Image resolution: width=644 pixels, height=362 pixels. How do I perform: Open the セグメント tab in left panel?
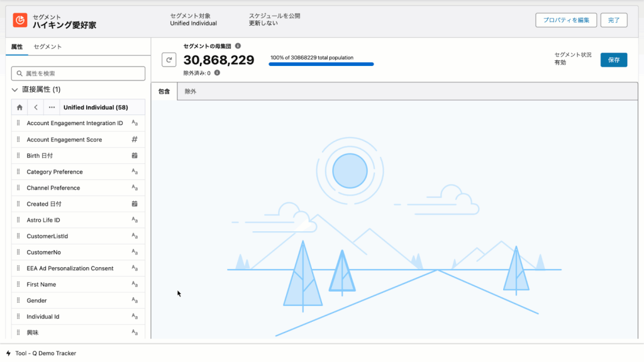(x=48, y=47)
